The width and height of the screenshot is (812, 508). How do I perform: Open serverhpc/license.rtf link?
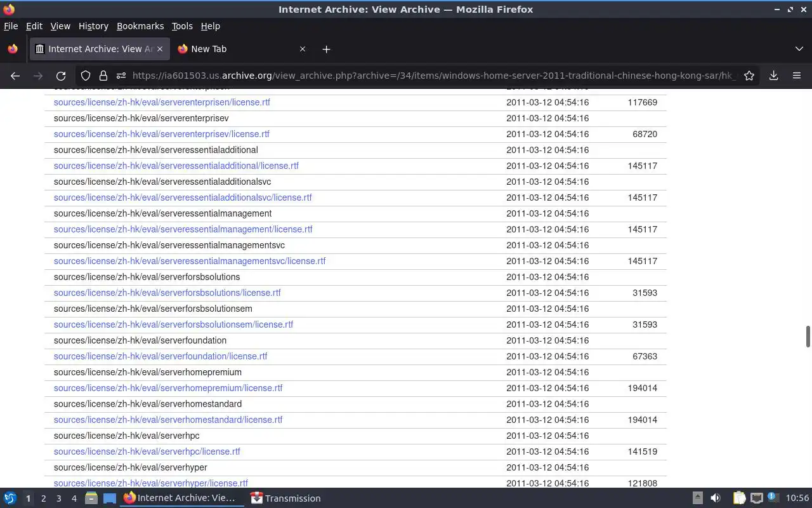pyautogui.click(x=147, y=451)
